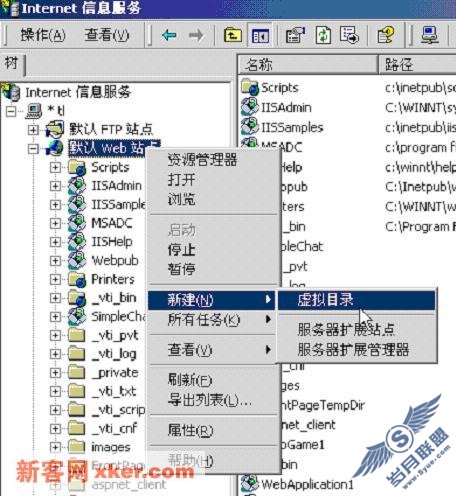The height and width of the screenshot is (496, 456).
Task: Open the 查看(V) toolbar menu
Action: coord(107,35)
